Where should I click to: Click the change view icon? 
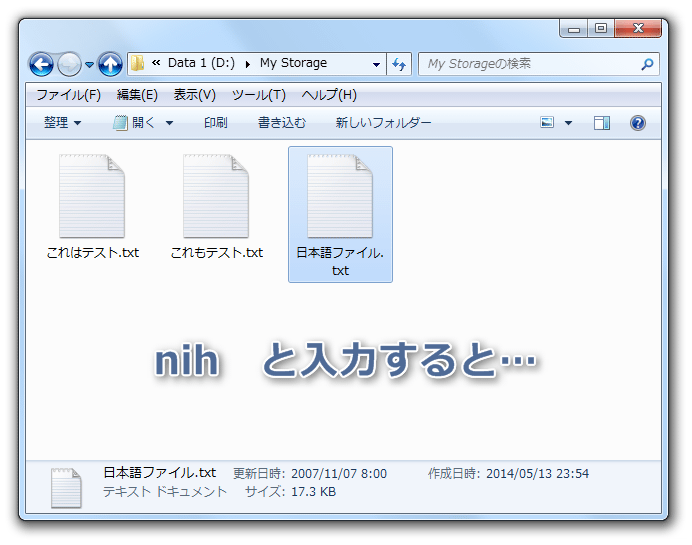(x=547, y=123)
